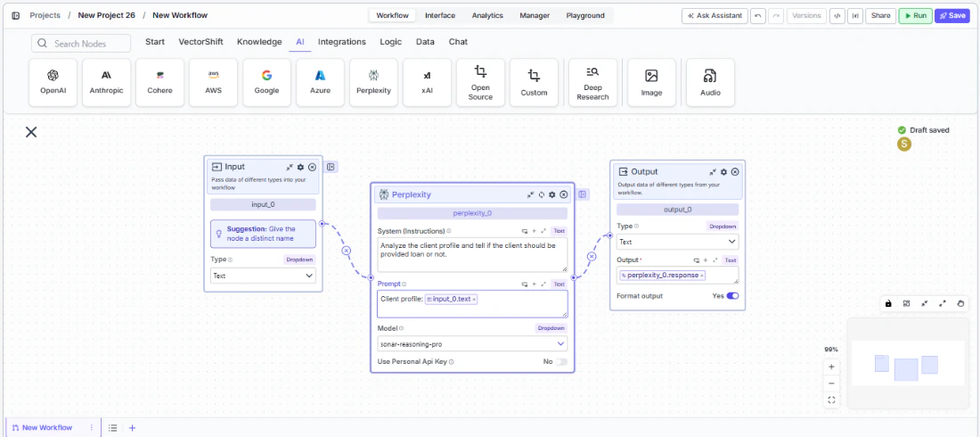
Task: Open settings gear on Perplexity node
Action: click(551, 194)
